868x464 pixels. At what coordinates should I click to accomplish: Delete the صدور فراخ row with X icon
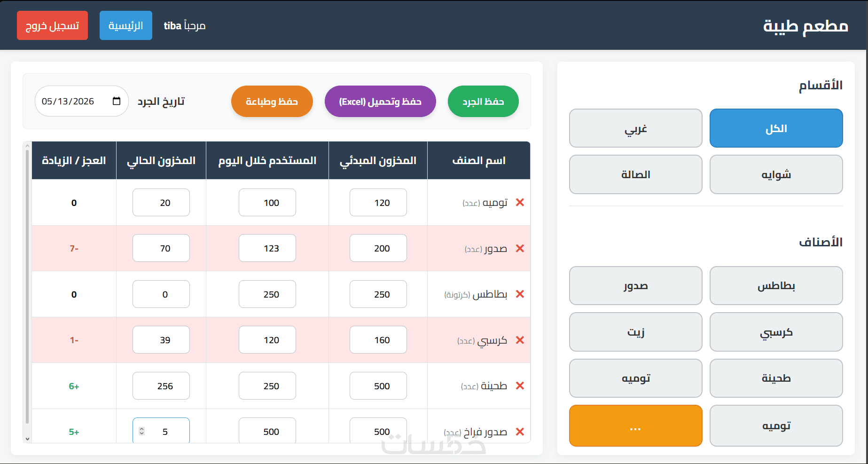[520, 432]
